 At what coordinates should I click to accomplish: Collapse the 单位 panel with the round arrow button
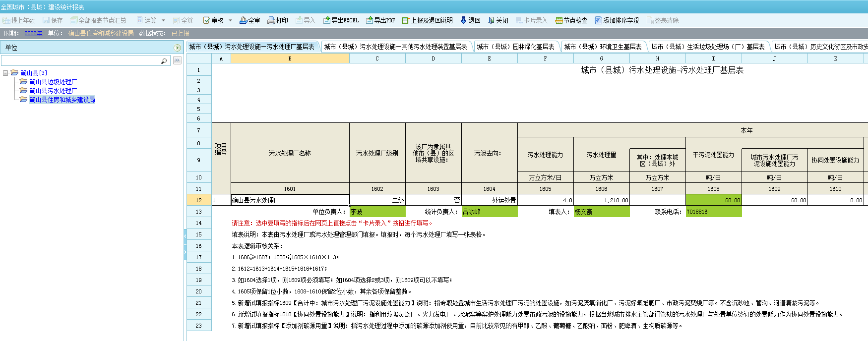[x=177, y=48]
